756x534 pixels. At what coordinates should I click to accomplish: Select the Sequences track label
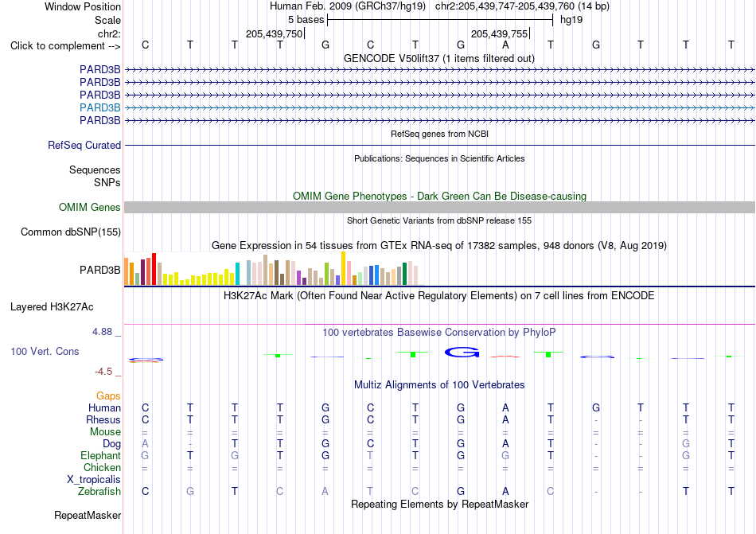tap(95, 170)
